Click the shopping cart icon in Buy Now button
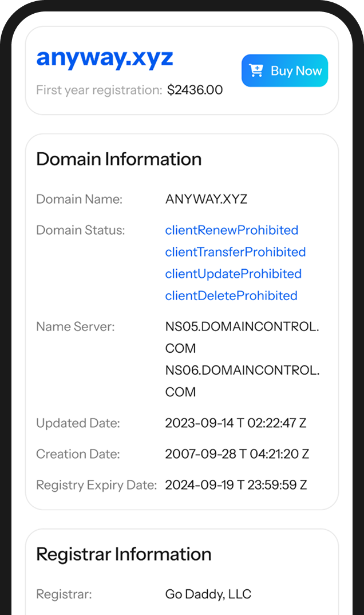364x615 pixels. [x=257, y=70]
